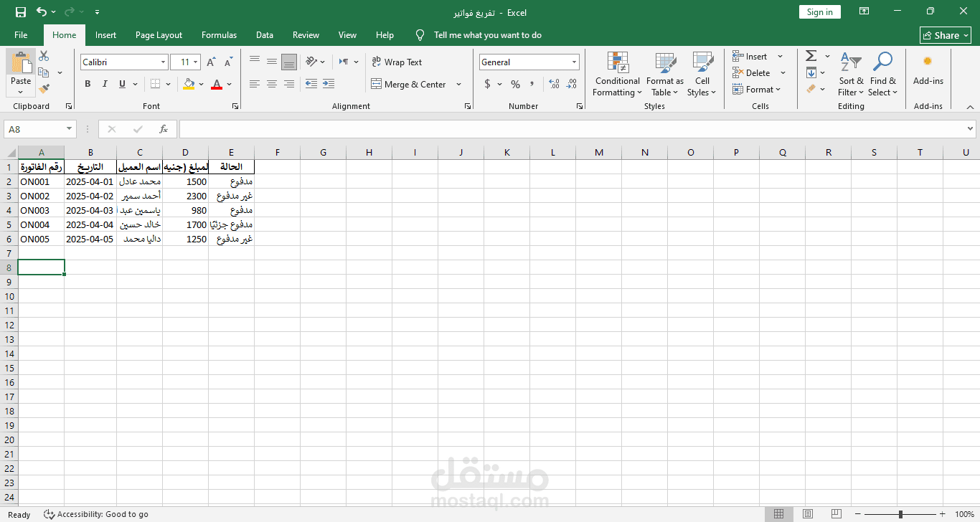Click the Font Color red A
The width and height of the screenshot is (980, 522).
coord(217,84)
